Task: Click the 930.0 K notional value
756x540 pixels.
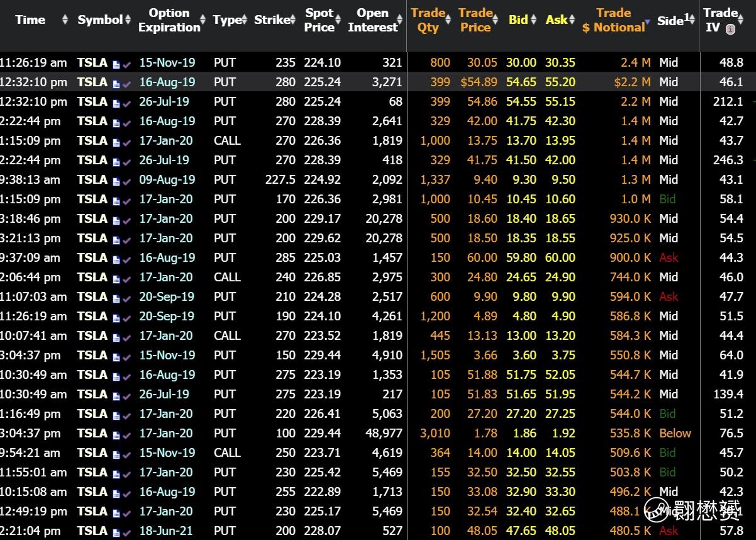Action: [630, 218]
